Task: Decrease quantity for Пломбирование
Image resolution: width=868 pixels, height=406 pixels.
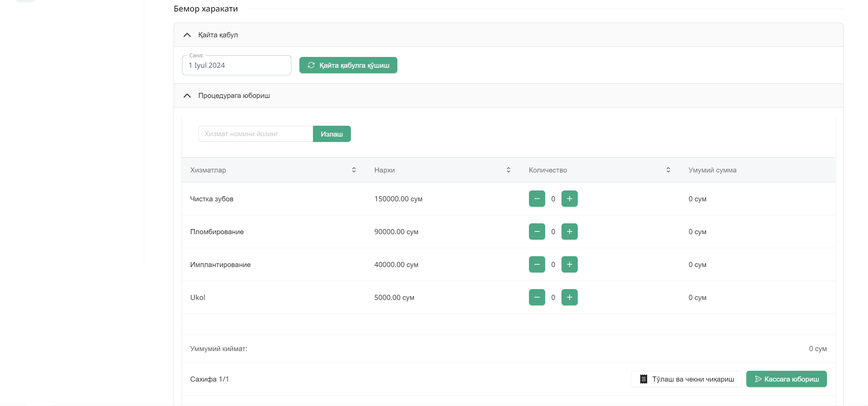Action: click(537, 231)
